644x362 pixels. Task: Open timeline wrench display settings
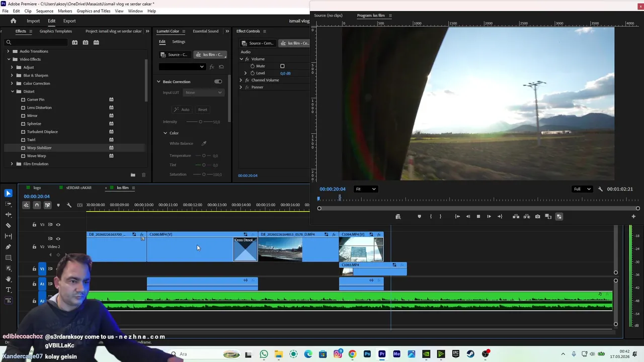[69, 205]
